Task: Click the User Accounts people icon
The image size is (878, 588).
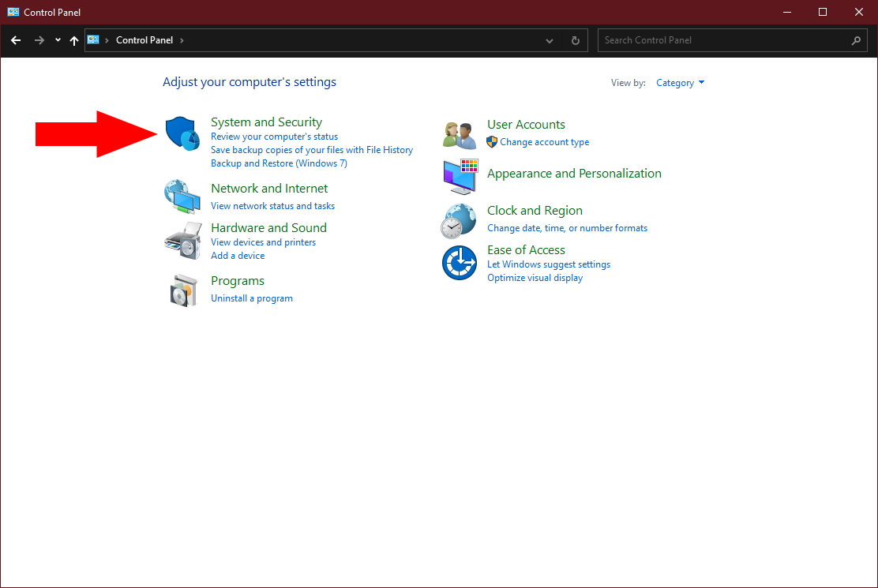Action: coord(460,135)
